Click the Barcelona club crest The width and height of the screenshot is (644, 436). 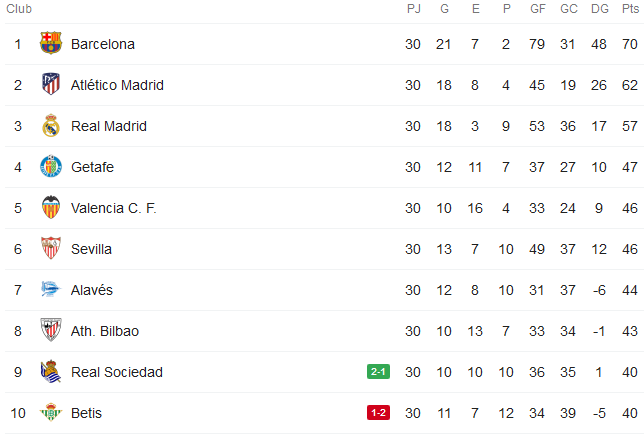click(50, 44)
